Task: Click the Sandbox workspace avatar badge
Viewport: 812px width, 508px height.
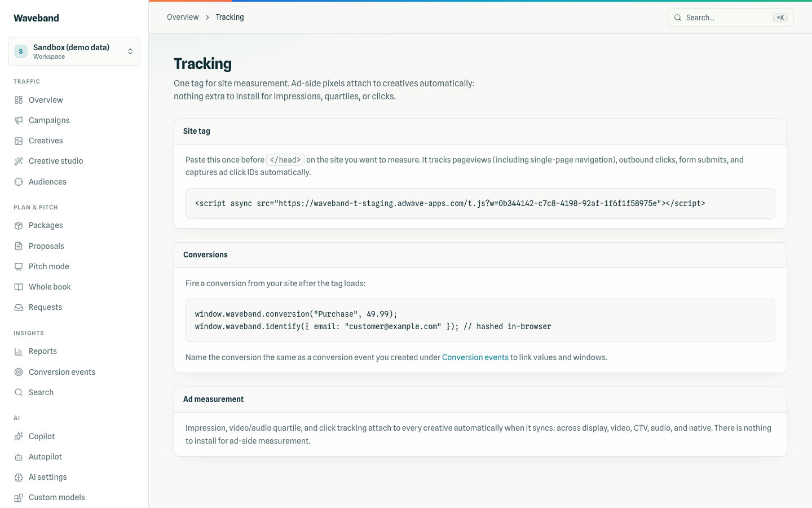Action: coord(21,51)
